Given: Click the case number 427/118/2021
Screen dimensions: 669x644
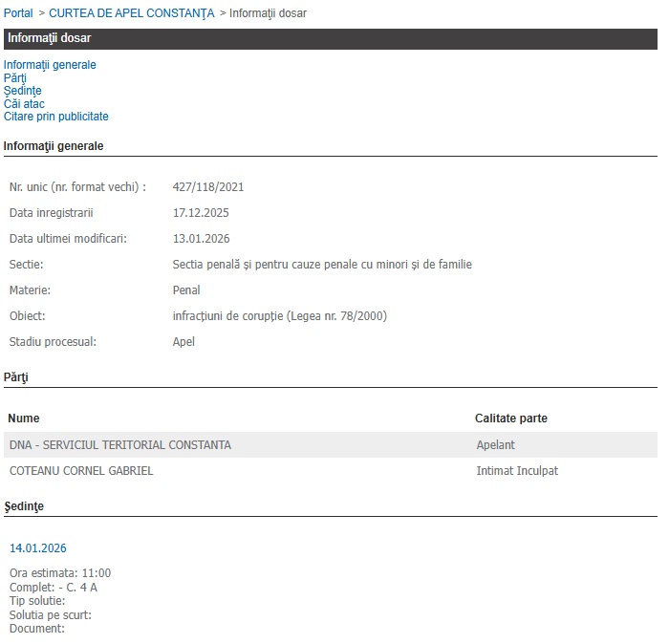Looking at the screenshot, I should (x=202, y=187).
